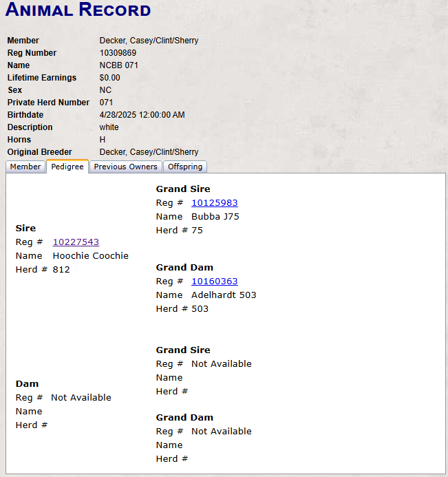Click the Birthdate value 4/28/2025
The image size is (448, 477).
coord(142,115)
